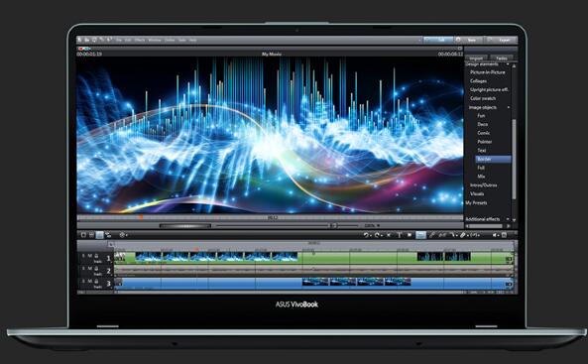Select the Title (T) tool icon
Image resolution: width=588 pixels, height=364 pixels.
coord(399,235)
